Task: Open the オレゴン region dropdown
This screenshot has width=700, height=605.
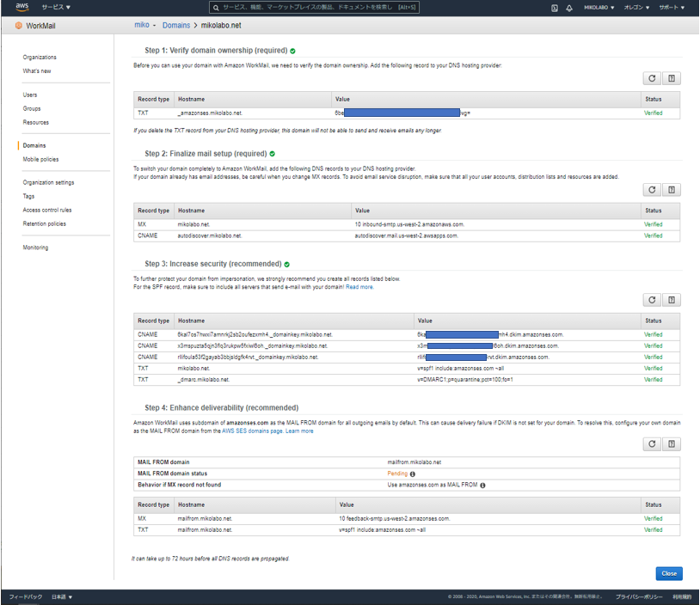Action: [636, 8]
